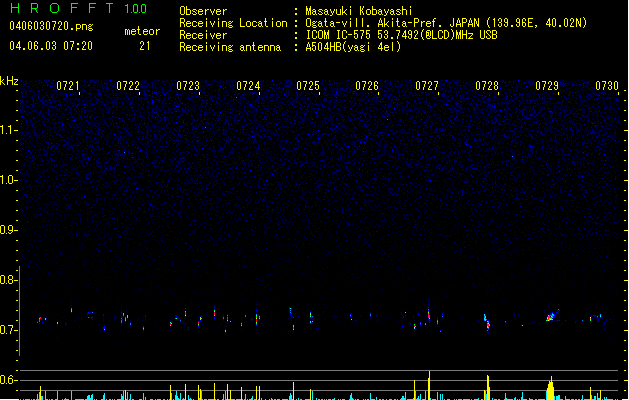Click the date stamp 04.06.03 07:20
The image size is (629, 400).
coord(51,46)
